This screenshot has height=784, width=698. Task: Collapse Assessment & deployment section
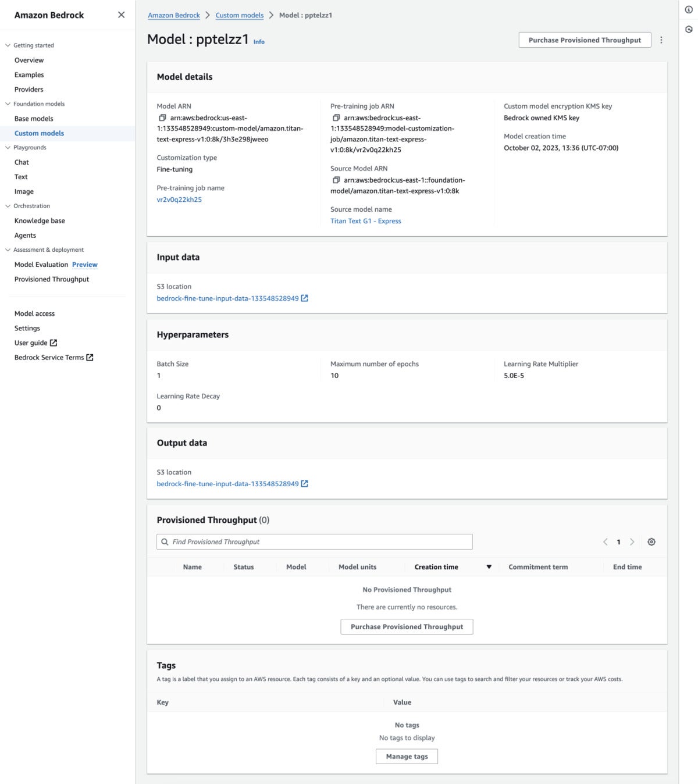tap(8, 250)
